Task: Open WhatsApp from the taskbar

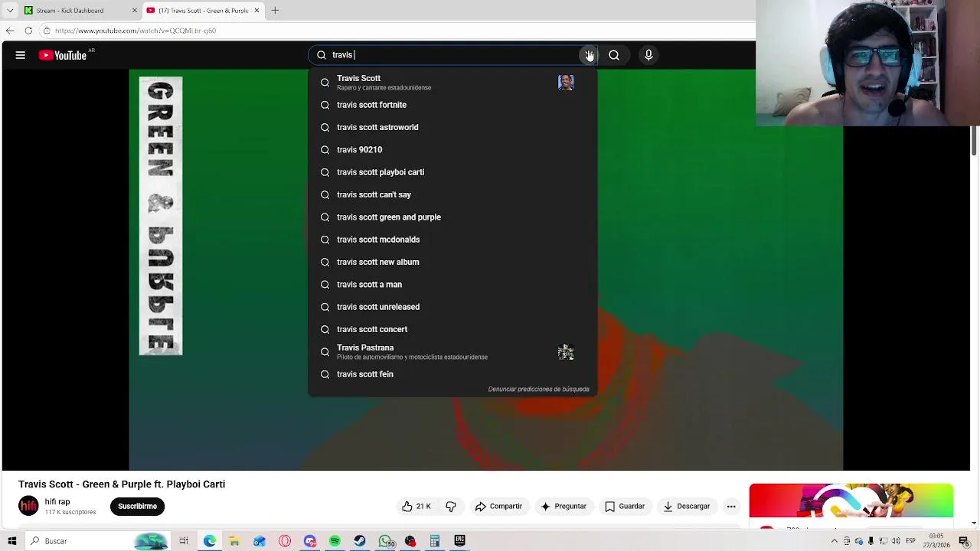Action: coord(385,541)
